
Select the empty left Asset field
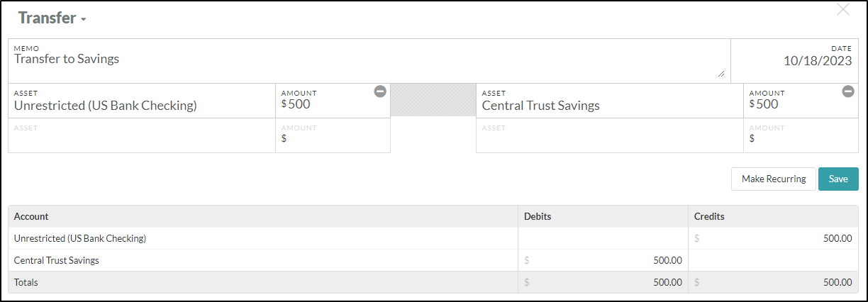142,135
